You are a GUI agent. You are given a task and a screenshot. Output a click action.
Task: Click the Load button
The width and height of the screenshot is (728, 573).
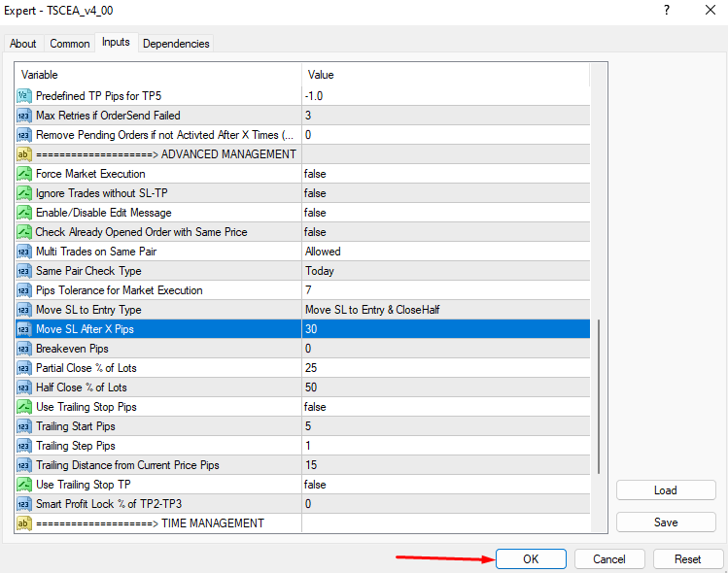tap(666, 490)
